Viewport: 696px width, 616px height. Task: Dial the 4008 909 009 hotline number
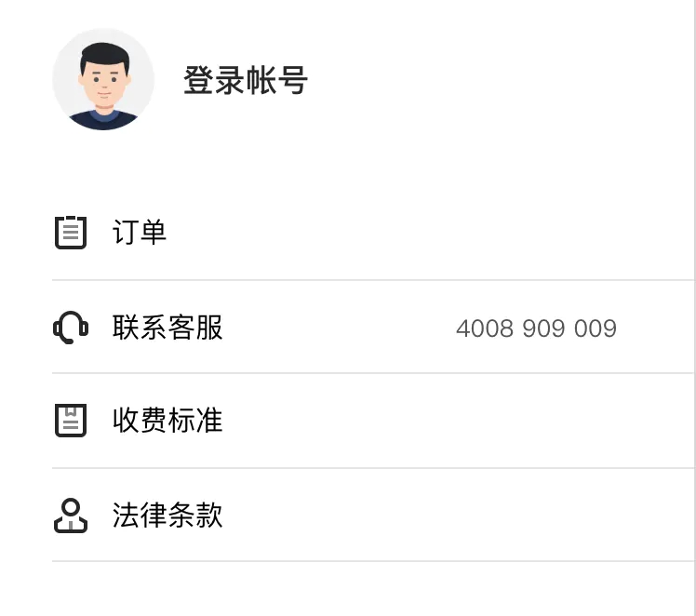tap(536, 328)
